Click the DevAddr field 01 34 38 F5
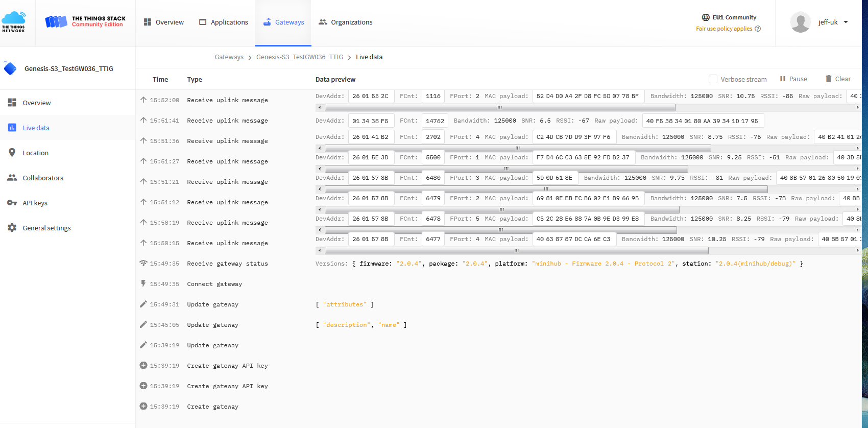 370,121
